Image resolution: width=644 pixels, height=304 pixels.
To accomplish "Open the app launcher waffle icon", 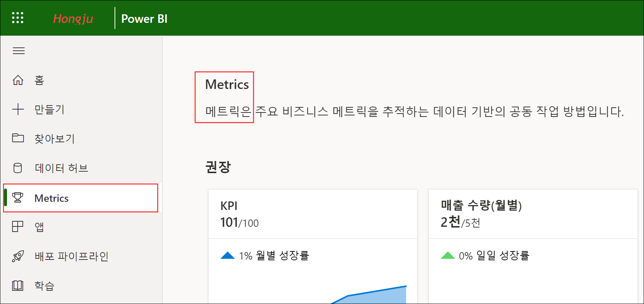I will point(18,18).
